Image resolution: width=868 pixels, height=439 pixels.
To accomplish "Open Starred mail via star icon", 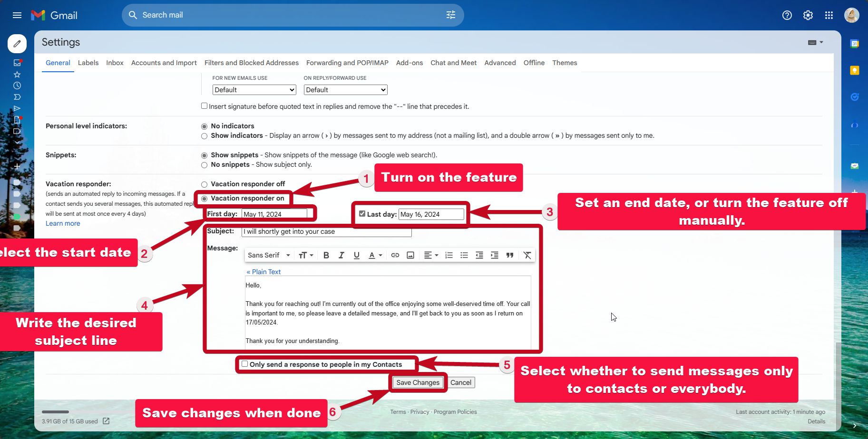I will pos(17,74).
